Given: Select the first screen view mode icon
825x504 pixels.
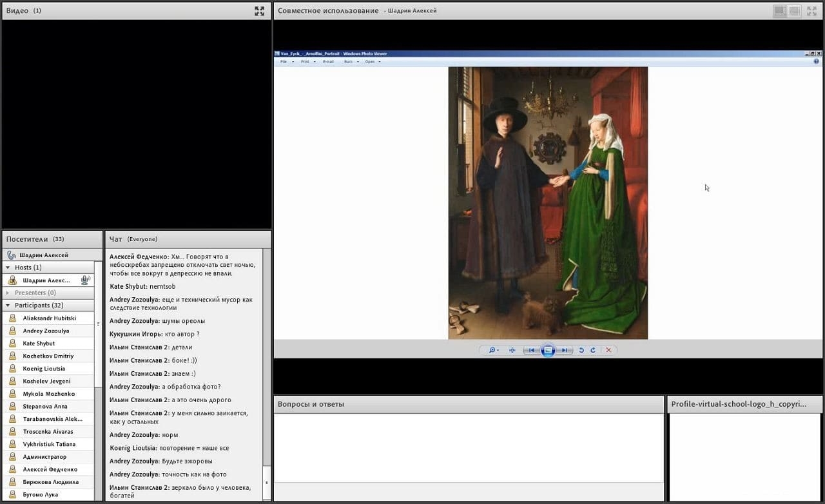Looking at the screenshot, I should pos(779,11).
